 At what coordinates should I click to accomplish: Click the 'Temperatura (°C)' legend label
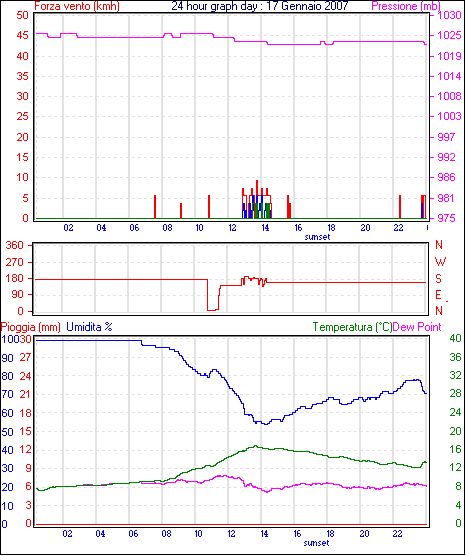[x=353, y=327]
